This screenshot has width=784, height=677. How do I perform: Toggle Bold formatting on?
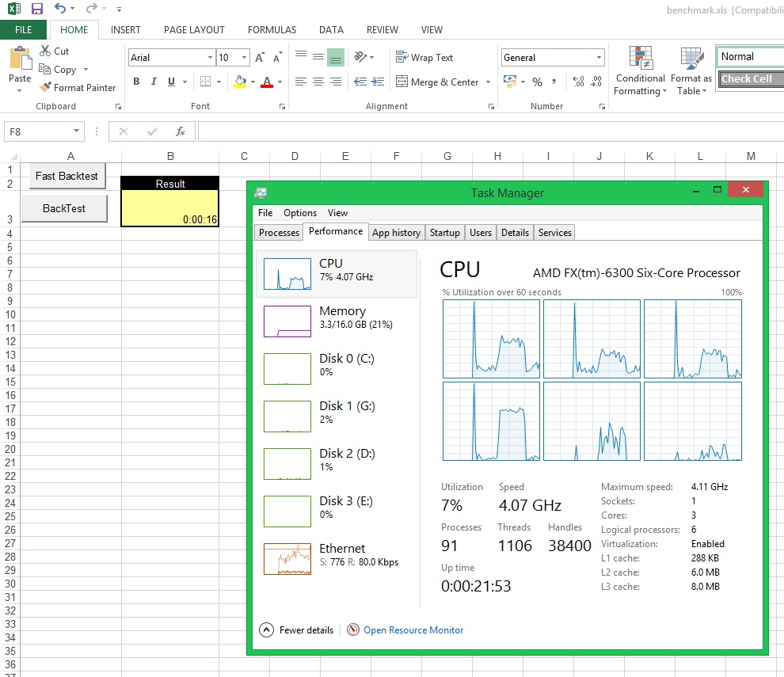[136, 82]
